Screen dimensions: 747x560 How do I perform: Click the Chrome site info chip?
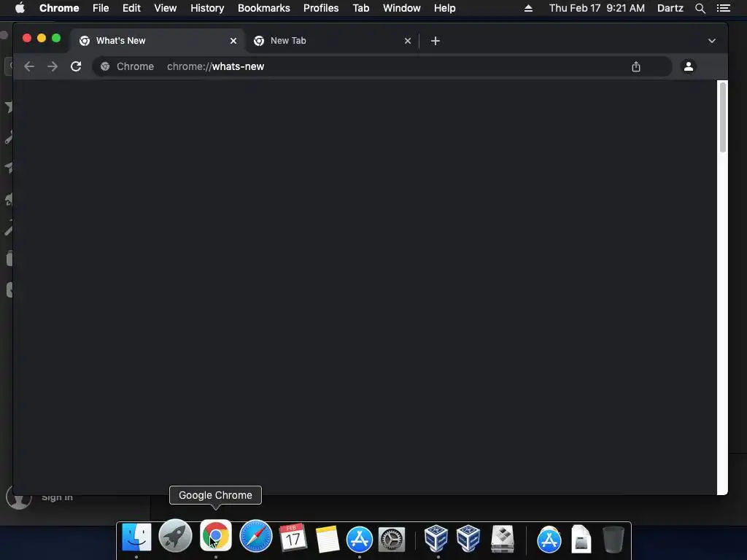click(x=128, y=66)
